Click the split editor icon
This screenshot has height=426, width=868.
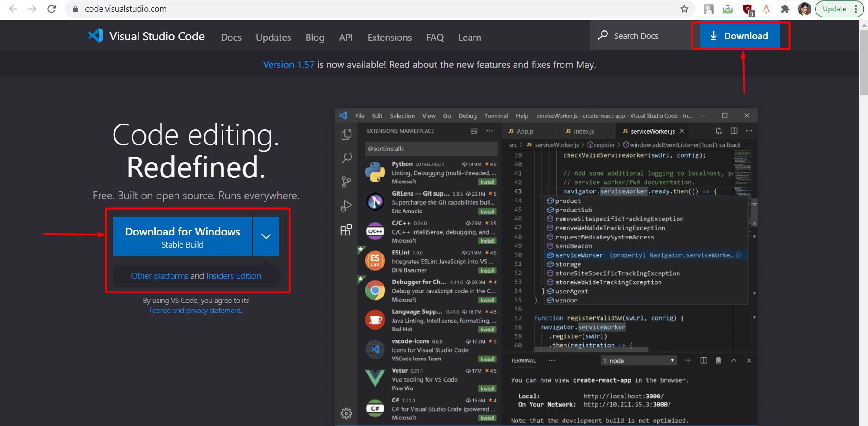pyautogui.click(x=734, y=131)
